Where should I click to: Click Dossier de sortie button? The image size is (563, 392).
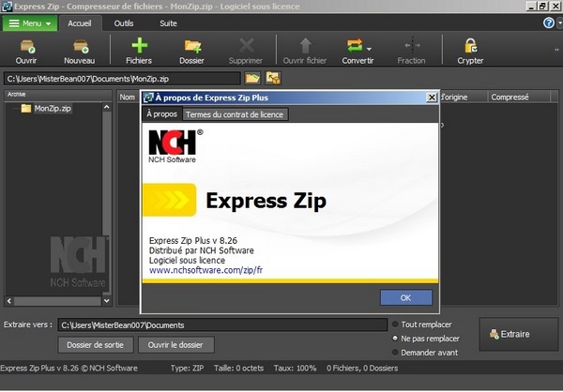pyautogui.click(x=96, y=344)
